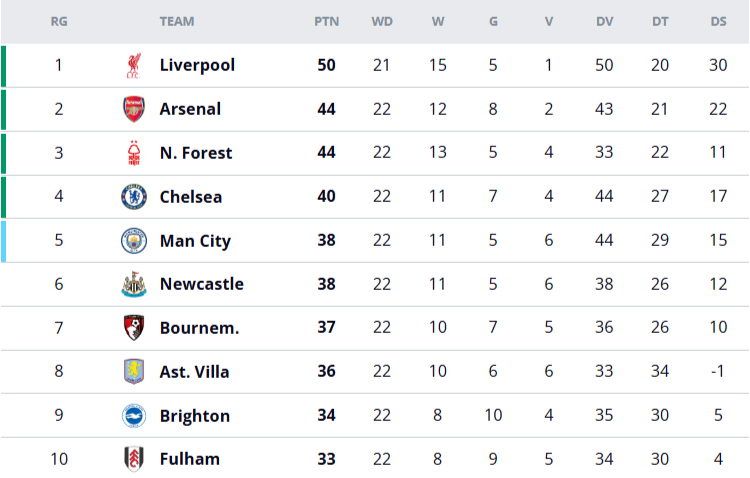Click the Fulham club crest icon

click(x=133, y=459)
